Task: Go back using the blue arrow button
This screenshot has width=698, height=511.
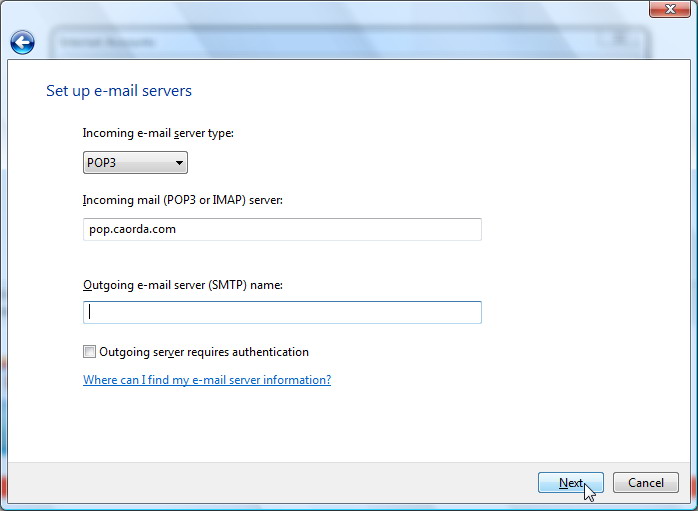Action: 22,43
